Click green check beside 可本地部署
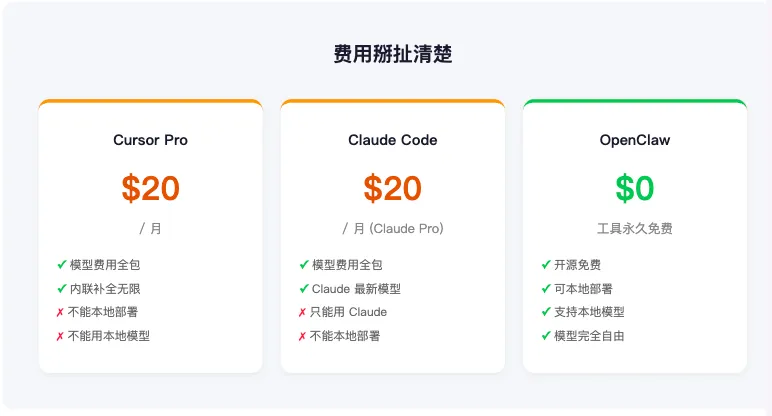 (x=546, y=289)
